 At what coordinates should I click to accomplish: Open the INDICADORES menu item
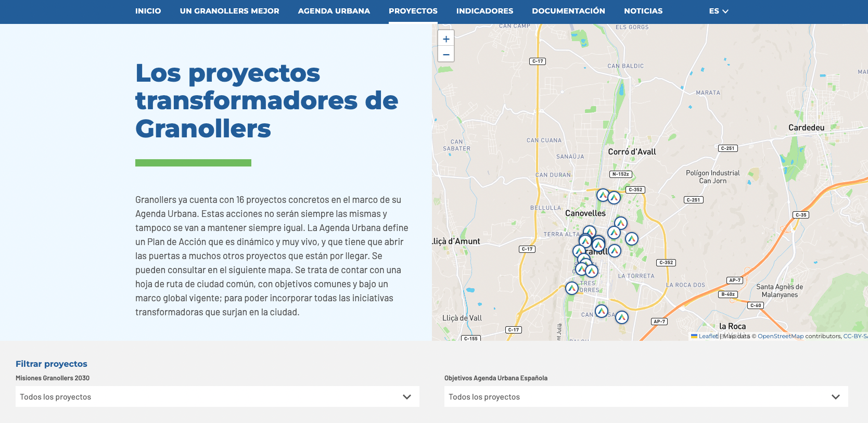click(x=484, y=11)
